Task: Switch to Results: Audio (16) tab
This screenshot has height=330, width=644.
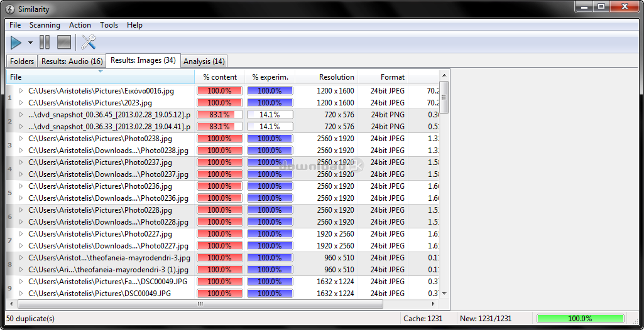Action: (72, 61)
